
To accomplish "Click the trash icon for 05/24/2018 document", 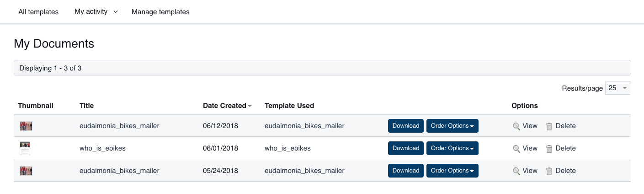I will tap(549, 171).
